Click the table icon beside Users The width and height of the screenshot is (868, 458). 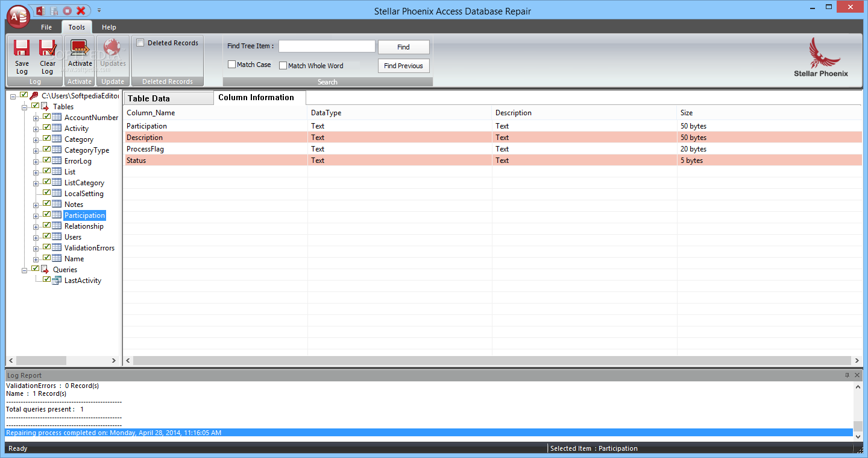57,237
